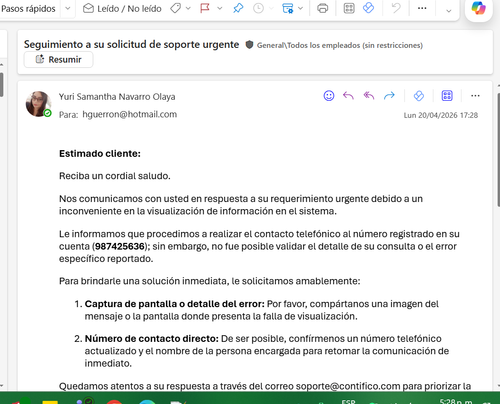This screenshot has width=500, height=404.
Task: Open the rules icon dropdown arrow
Action: click(x=300, y=9)
